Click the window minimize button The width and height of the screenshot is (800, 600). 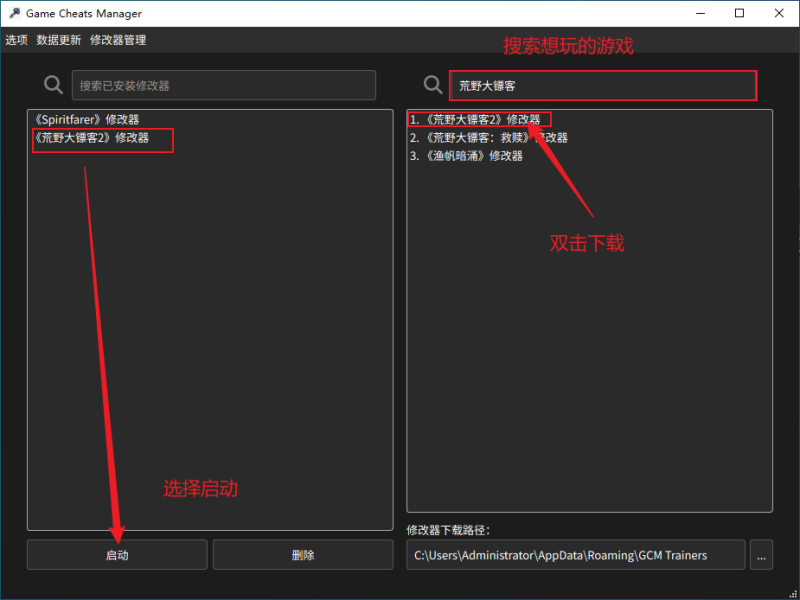click(x=700, y=13)
